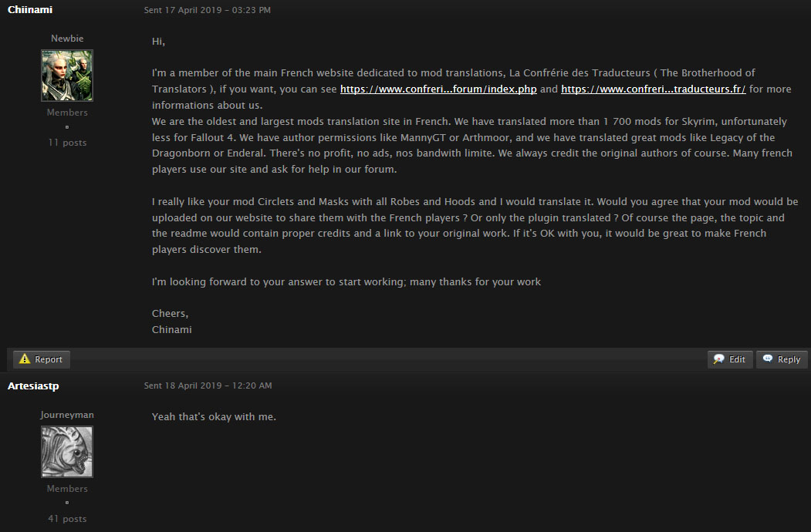Open Artesiastp's skull avatar image
The image size is (811, 532).
(67, 452)
